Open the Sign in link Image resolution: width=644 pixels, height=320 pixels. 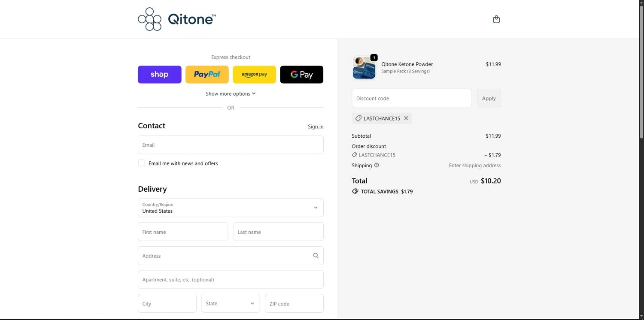[x=316, y=127]
